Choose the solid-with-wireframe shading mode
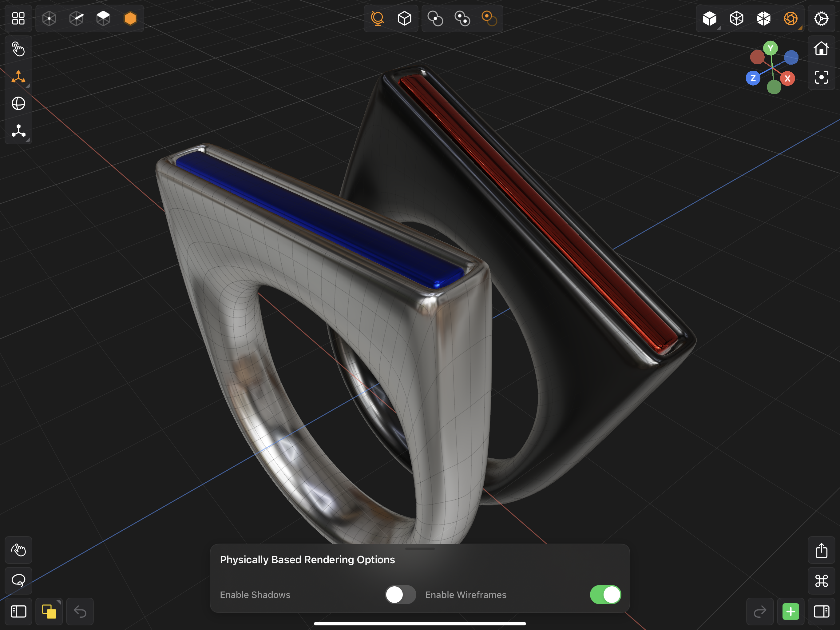Image resolution: width=840 pixels, height=630 pixels. 763,18
